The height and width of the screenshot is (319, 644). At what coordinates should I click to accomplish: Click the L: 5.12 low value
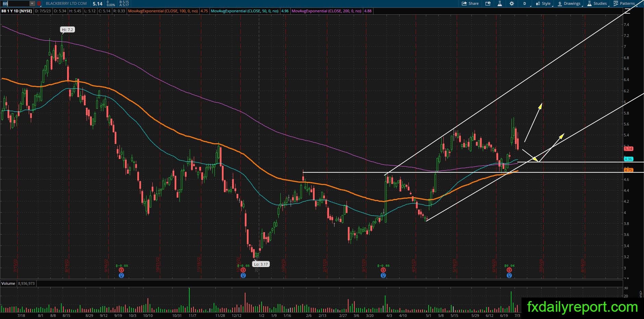pyautogui.click(x=90, y=11)
